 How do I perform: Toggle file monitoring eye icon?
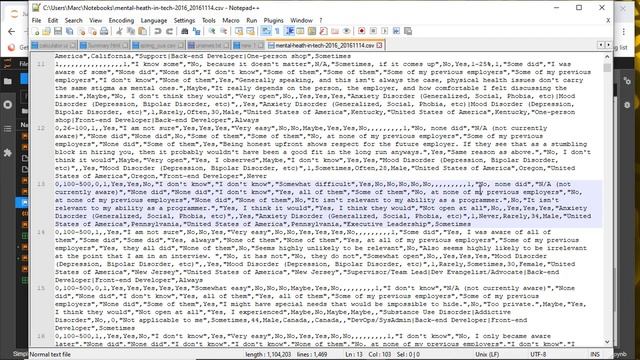tap(347, 31)
